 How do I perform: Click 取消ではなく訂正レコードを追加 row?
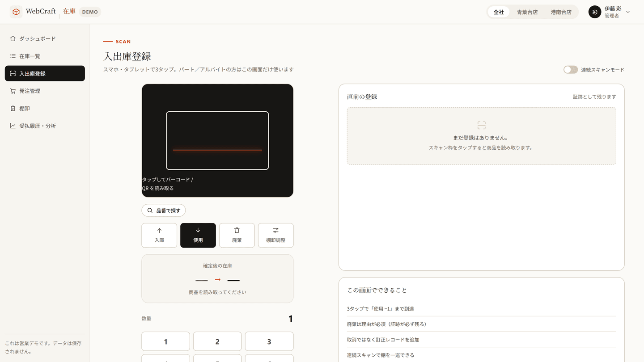click(481, 340)
